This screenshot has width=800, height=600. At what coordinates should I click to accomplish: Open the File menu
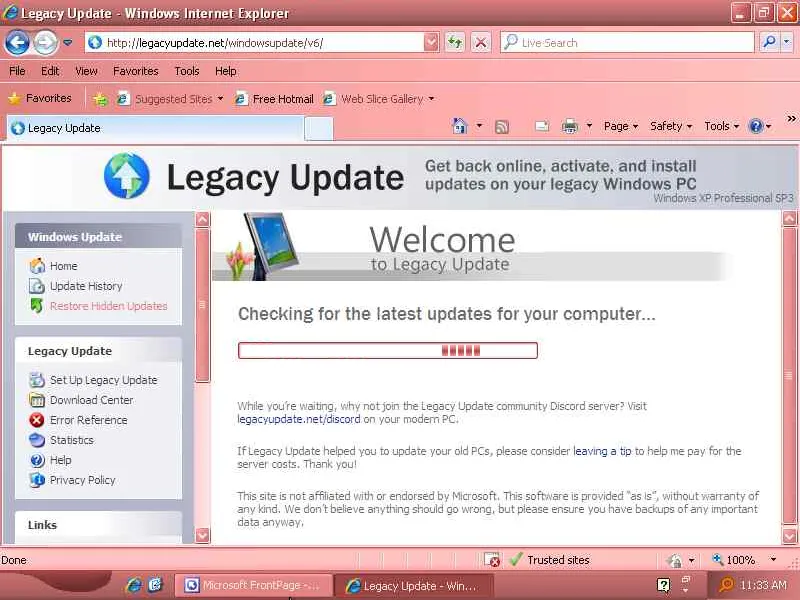click(x=17, y=71)
